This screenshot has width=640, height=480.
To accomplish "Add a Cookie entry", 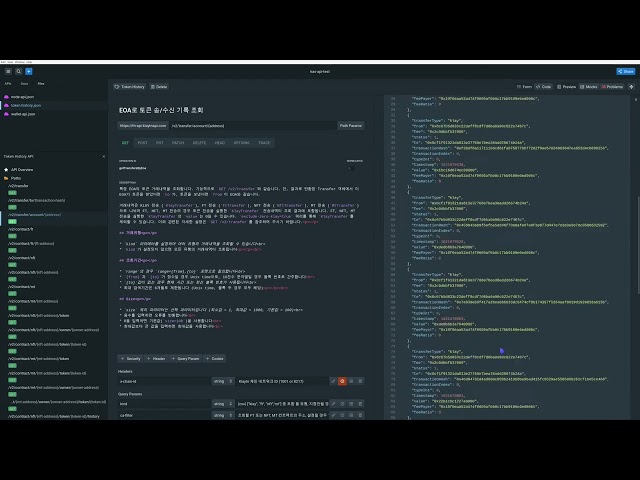I will tap(215, 359).
